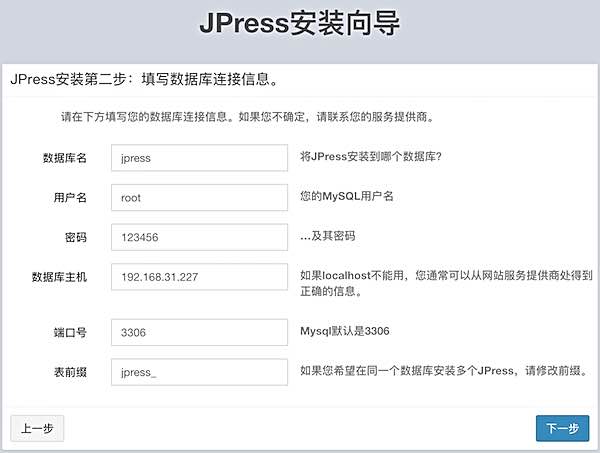Click the 表前缀 field label
The width and height of the screenshot is (600, 453).
pyautogui.click(x=70, y=372)
